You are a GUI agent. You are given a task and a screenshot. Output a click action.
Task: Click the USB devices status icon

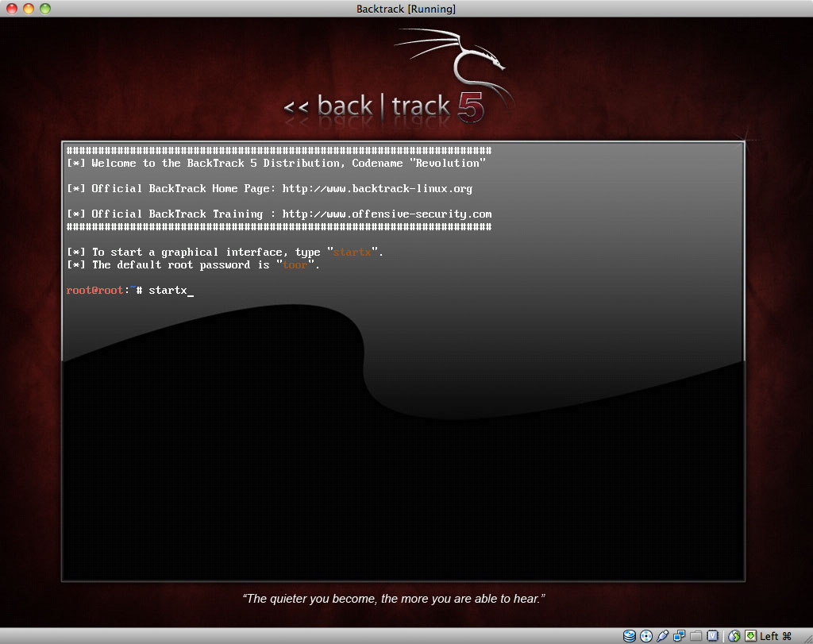coord(663,636)
